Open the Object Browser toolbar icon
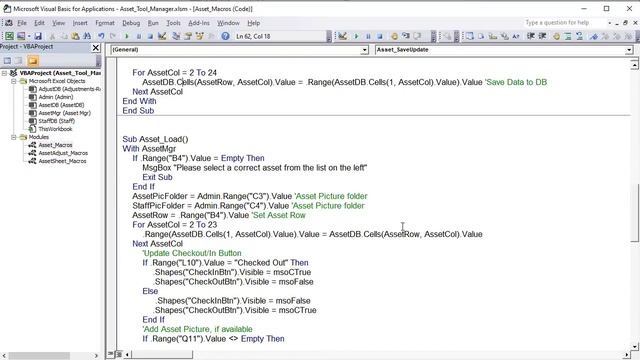This screenshot has height=360, width=640. 200,36
